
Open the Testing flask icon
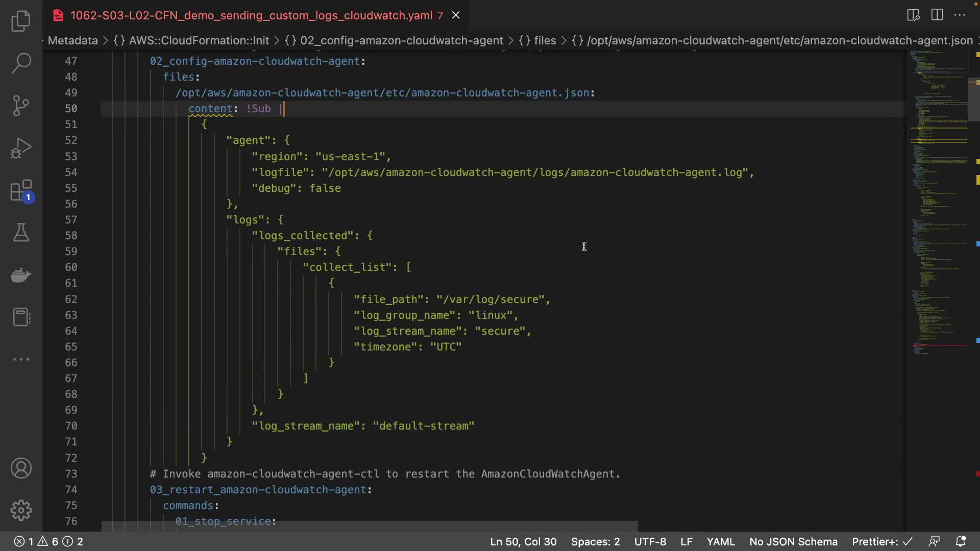click(21, 233)
